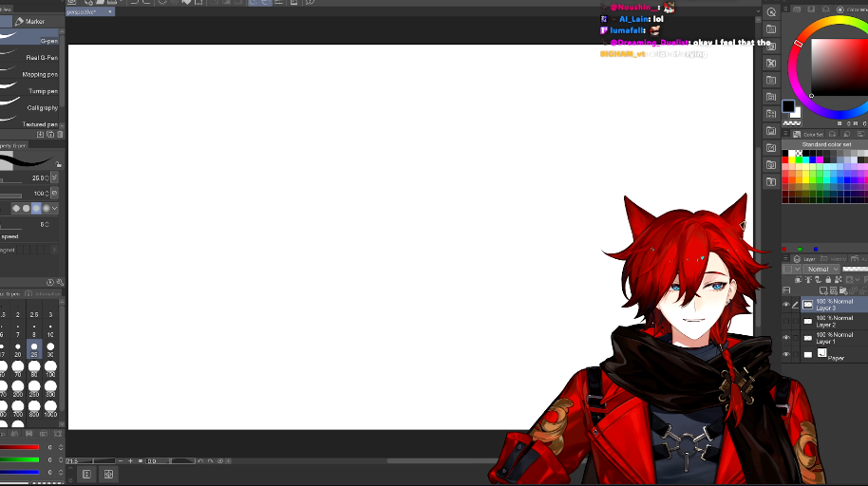Open the color wheel panel menu icon

coord(785,9)
